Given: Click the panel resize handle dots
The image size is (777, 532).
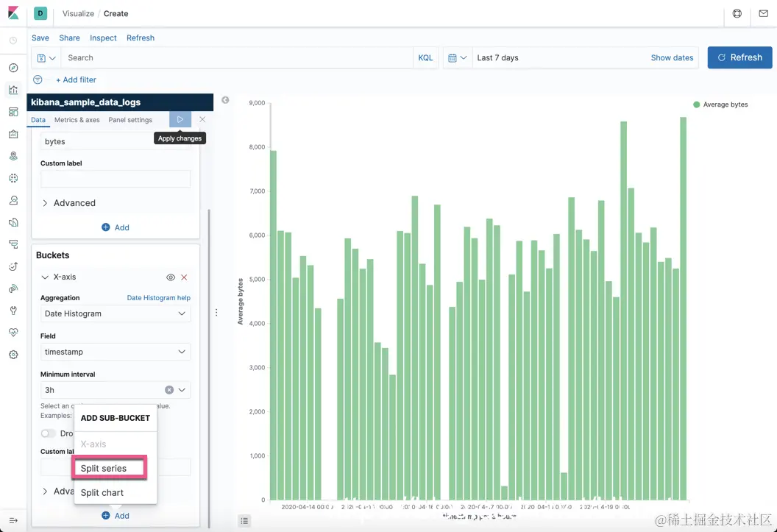Looking at the screenshot, I should coord(216,313).
